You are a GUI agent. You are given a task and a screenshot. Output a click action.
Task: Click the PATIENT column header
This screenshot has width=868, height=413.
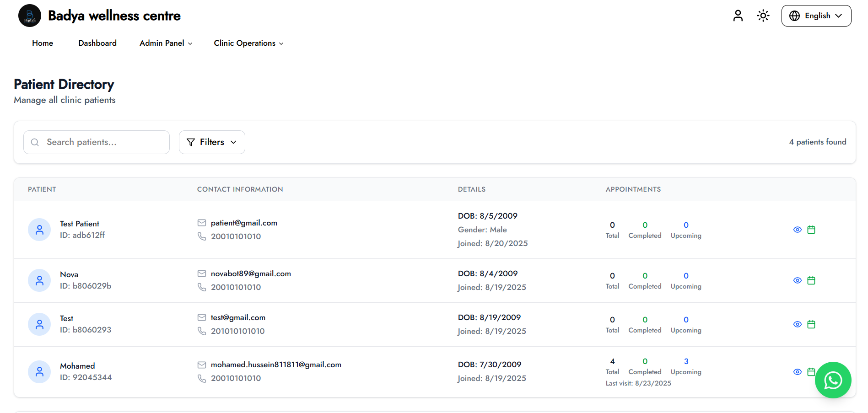42,189
